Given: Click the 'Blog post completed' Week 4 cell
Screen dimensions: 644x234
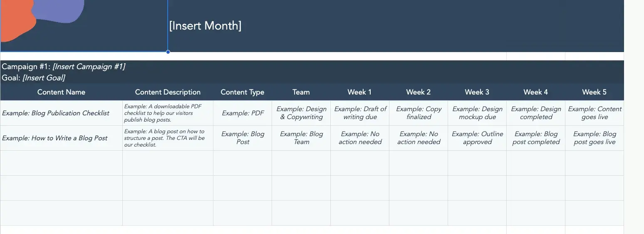Looking at the screenshot, I should click(536, 138).
